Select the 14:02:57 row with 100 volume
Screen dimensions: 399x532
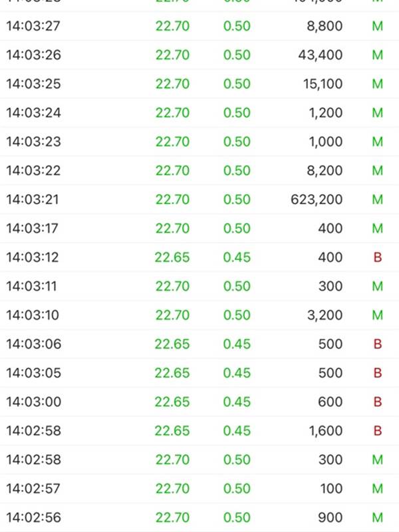pyautogui.click(x=199, y=489)
